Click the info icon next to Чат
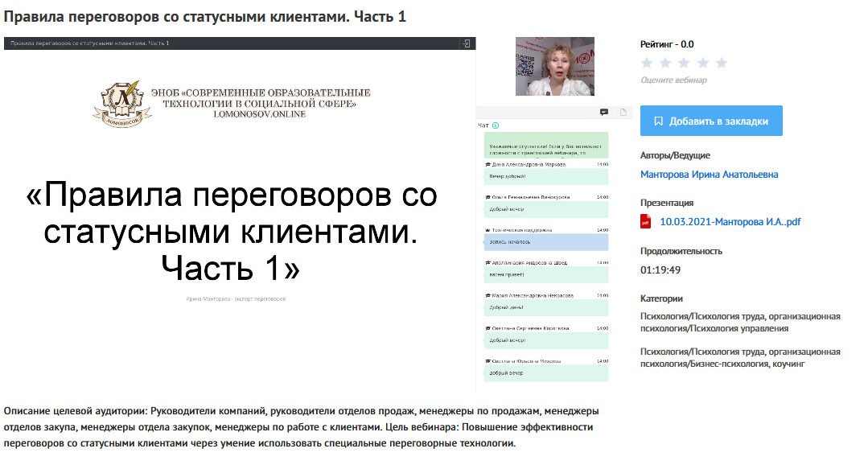Image resolution: width=868 pixels, height=469 pixels. click(x=496, y=125)
